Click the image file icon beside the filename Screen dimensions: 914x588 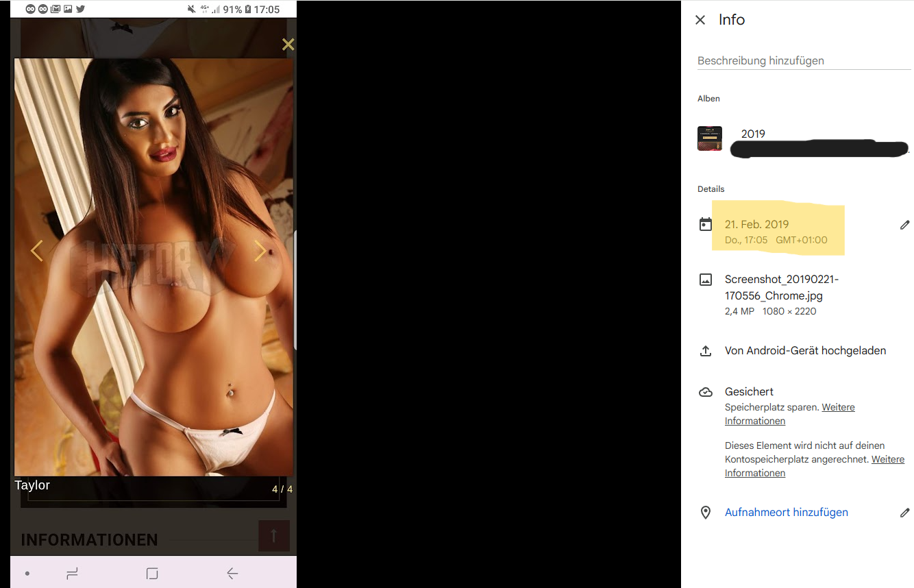(x=705, y=280)
